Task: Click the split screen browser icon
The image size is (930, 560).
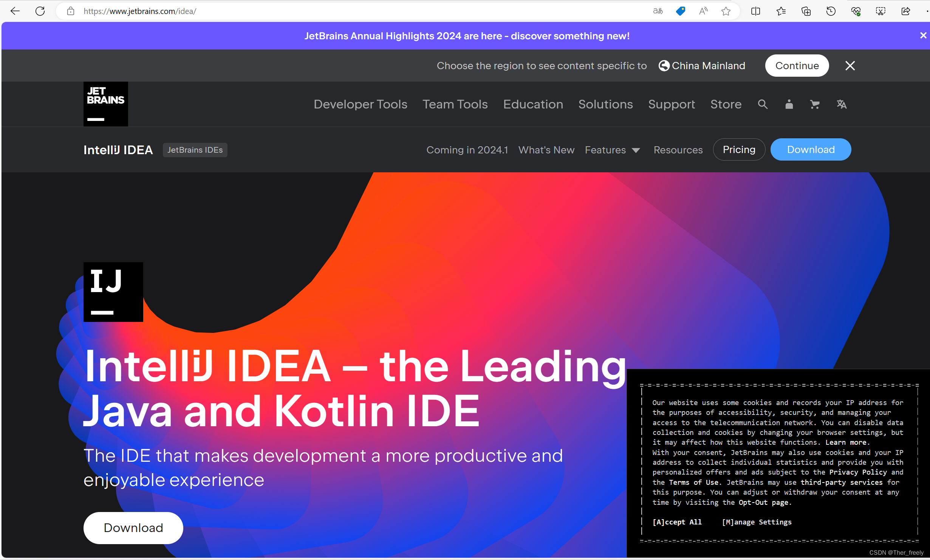Action: point(756,11)
